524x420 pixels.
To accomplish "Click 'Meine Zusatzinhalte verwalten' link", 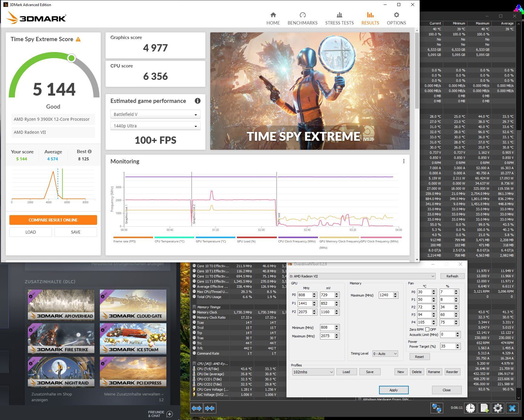I will tap(134, 397).
